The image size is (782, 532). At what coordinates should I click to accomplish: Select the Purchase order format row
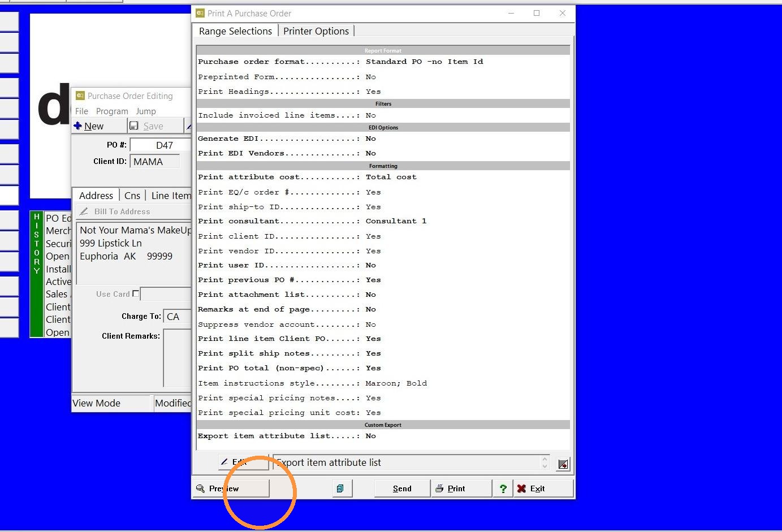[x=383, y=62]
